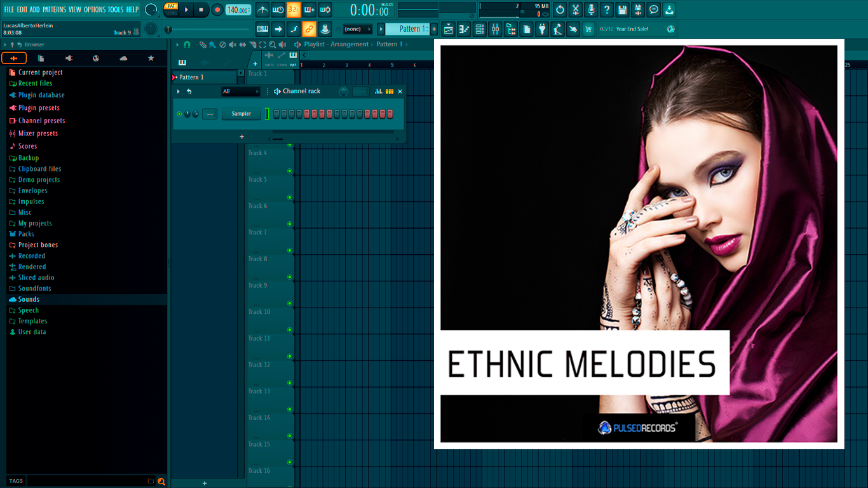
Task: Click the wait for input icon
Action: (x=278, y=10)
